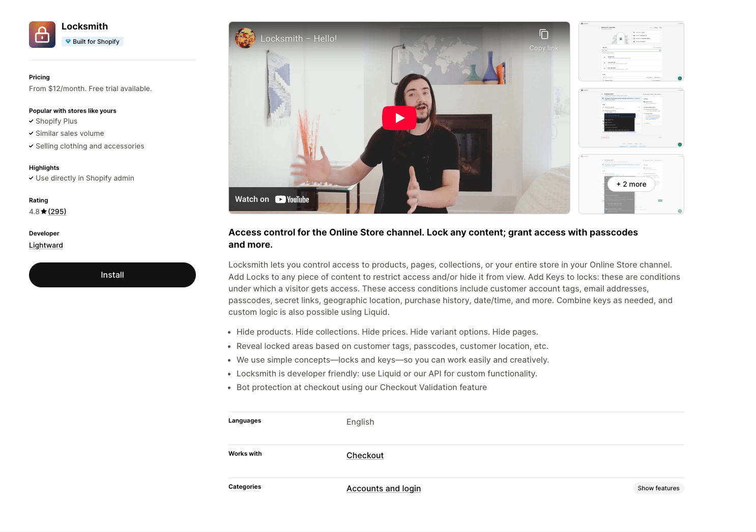The height and width of the screenshot is (532, 756).
Task: Click 'Use directly in Shopify admin' highlight
Action: tap(85, 178)
